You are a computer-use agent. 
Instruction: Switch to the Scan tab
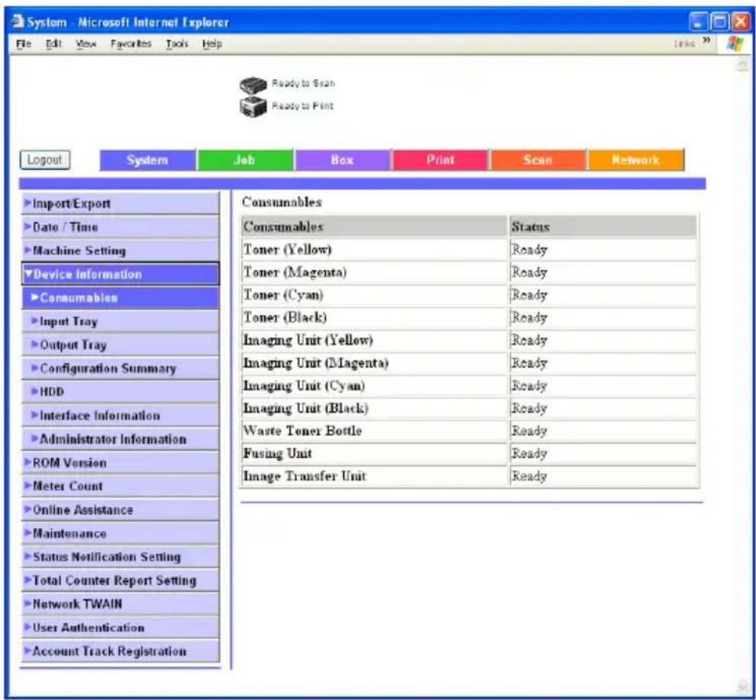[x=538, y=160]
